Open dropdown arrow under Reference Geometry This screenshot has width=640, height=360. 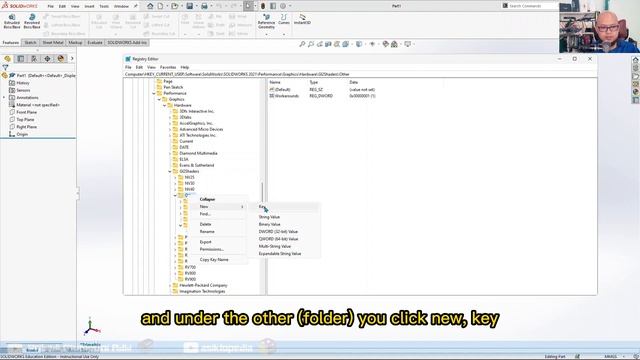pyautogui.click(x=266, y=34)
